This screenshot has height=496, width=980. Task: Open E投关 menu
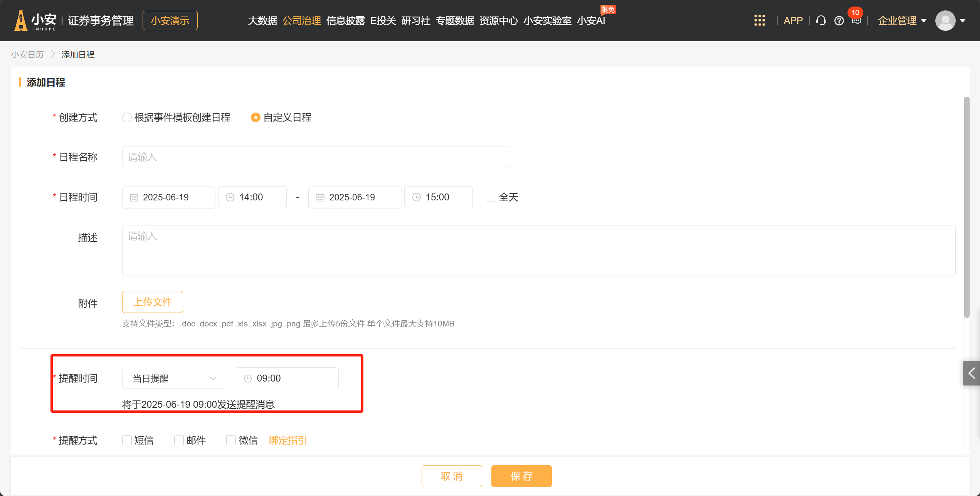(x=383, y=20)
